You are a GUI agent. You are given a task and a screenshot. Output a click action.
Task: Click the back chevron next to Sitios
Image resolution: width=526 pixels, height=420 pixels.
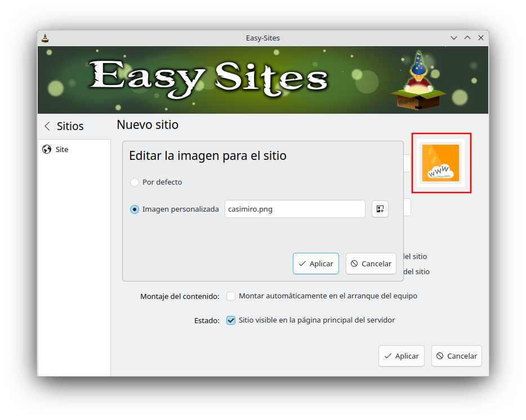coord(47,126)
